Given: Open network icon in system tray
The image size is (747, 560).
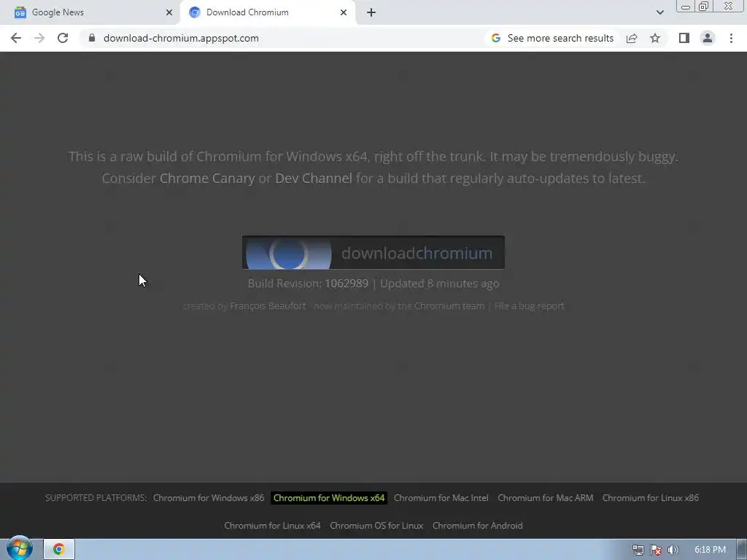Looking at the screenshot, I should point(638,550).
